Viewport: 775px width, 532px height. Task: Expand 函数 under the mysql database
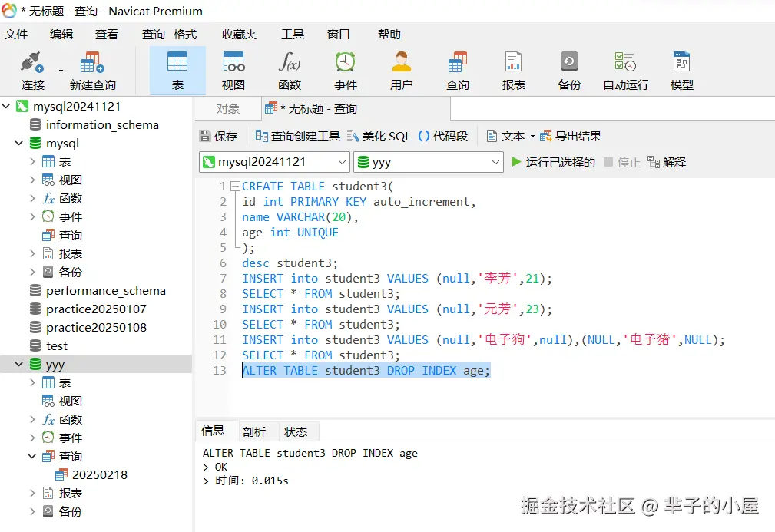(x=32, y=199)
